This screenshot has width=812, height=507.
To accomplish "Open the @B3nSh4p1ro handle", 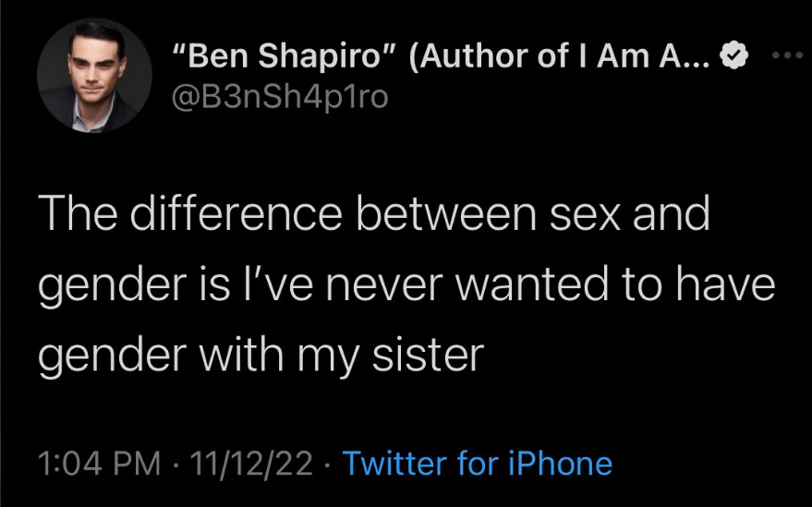I will [275, 94].
